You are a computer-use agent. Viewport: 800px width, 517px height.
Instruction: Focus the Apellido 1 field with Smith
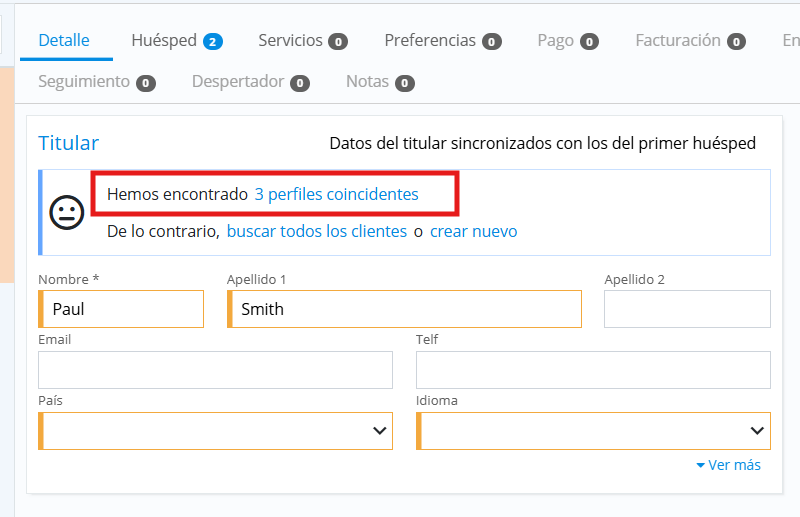(x=405, y=309)
